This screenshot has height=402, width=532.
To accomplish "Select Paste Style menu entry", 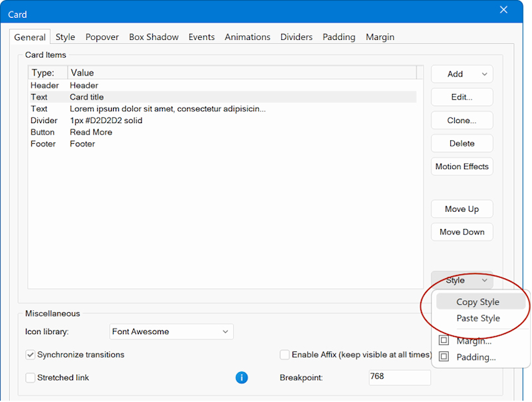I will [x=477, y=319].
